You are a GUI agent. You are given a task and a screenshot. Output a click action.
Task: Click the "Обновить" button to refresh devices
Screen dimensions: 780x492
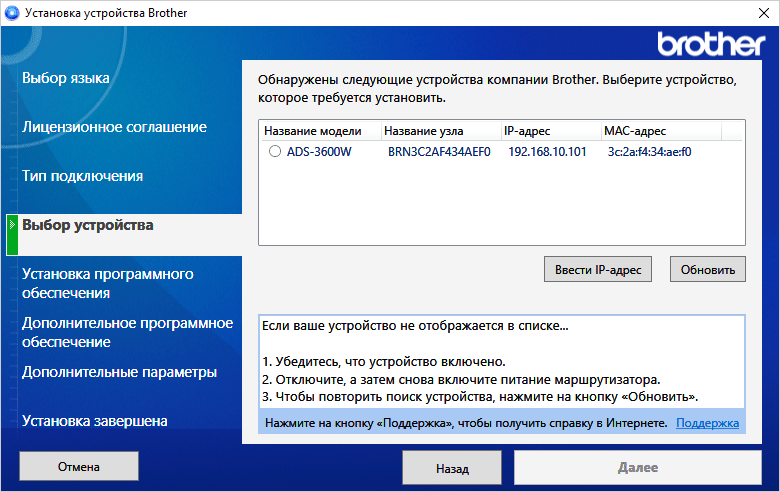click(x=707, y=269)
